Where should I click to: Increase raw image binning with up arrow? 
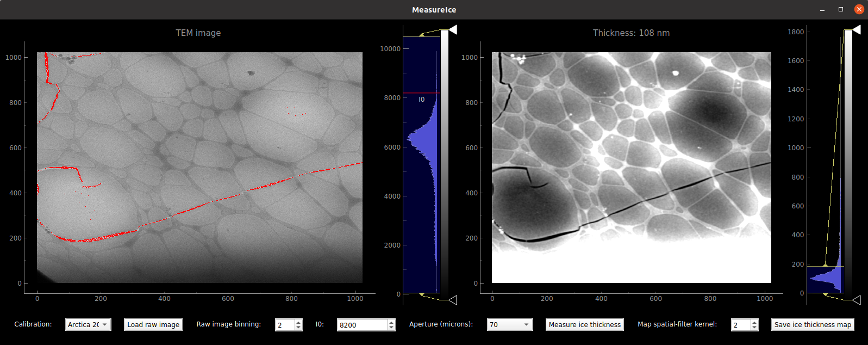298,322
